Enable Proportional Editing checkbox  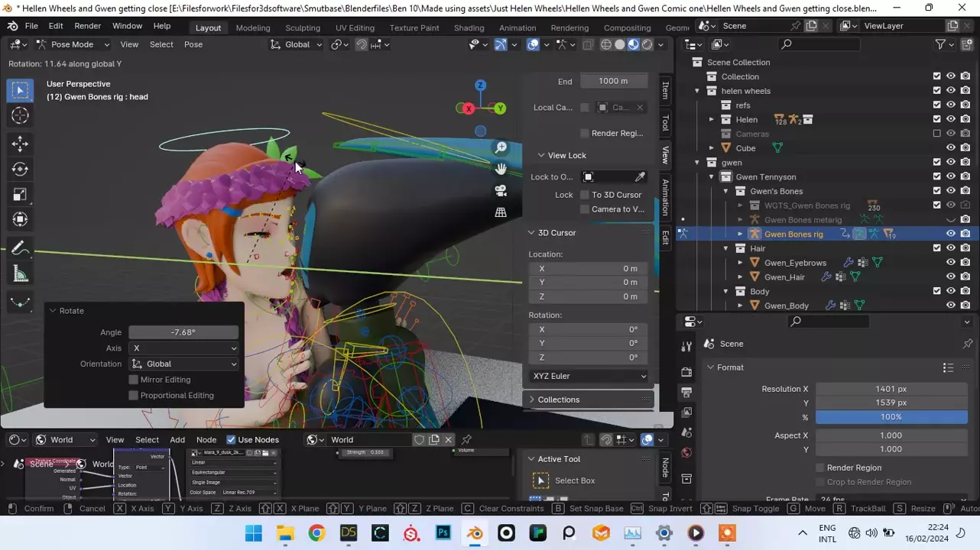[134, 396]
